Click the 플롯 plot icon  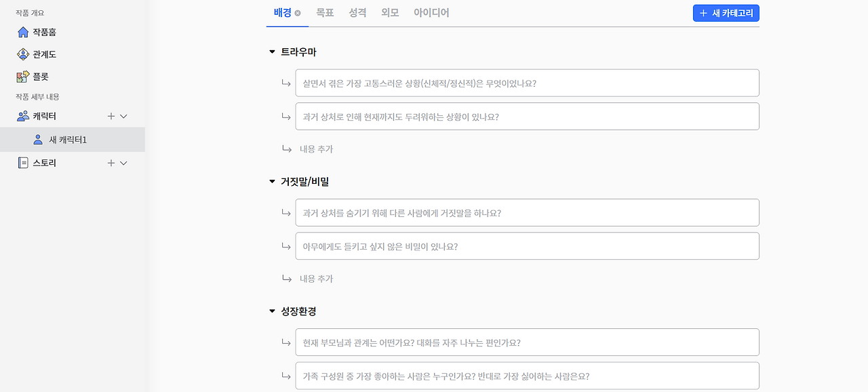coord(23,77)
